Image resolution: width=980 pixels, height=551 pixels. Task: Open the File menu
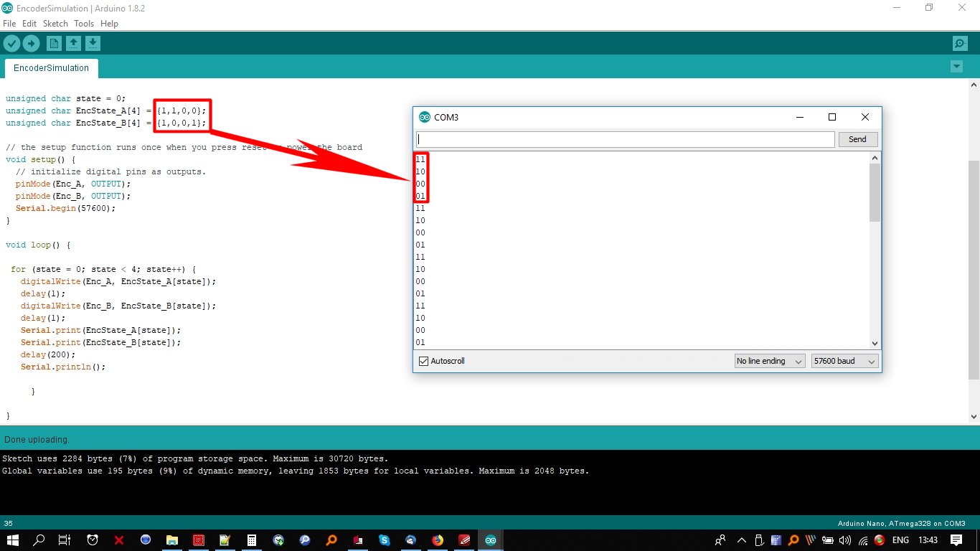click(x=9, y=24)
